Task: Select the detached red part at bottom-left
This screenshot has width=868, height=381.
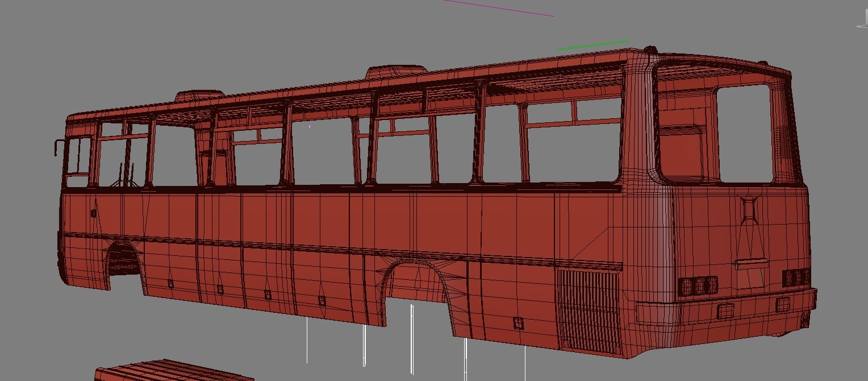Action: (170, 371)
